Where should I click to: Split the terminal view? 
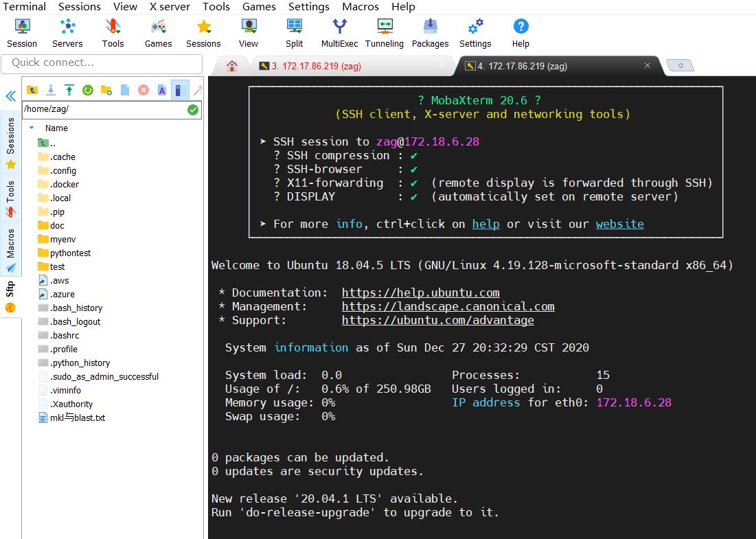pyautogui.click(x=294, y=32)
